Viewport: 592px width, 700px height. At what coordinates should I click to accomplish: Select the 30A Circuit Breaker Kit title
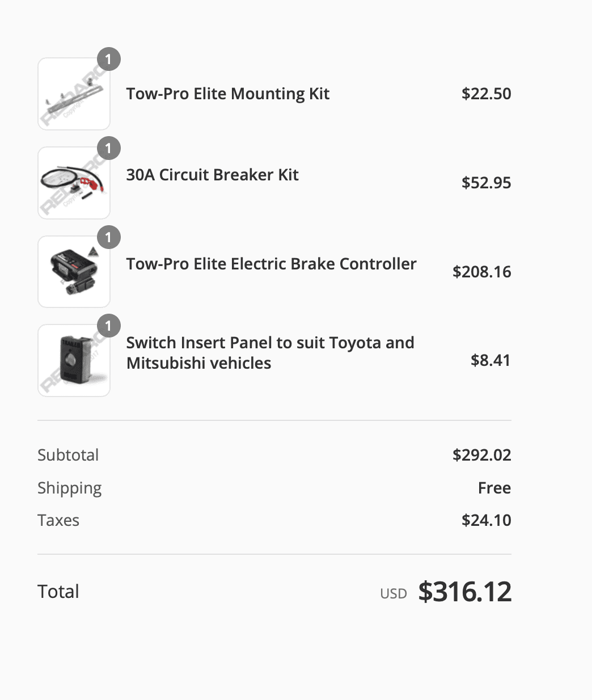[x=212, y=175]
